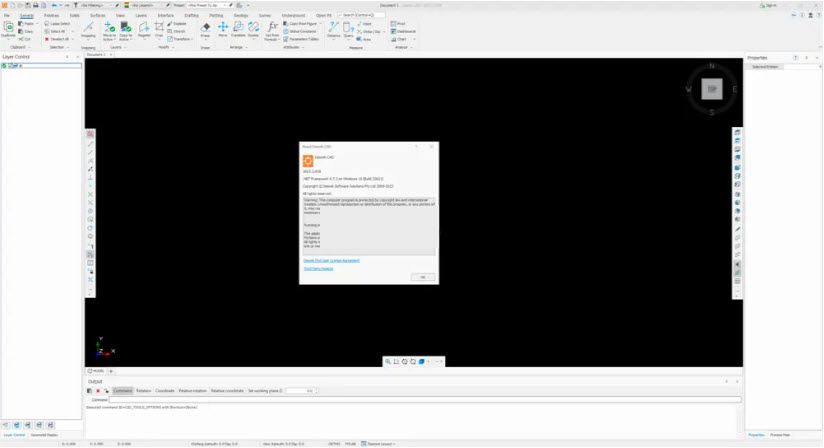Activate the Rotate tool
This screenshot has width=824, height=448.
[253, 29]
